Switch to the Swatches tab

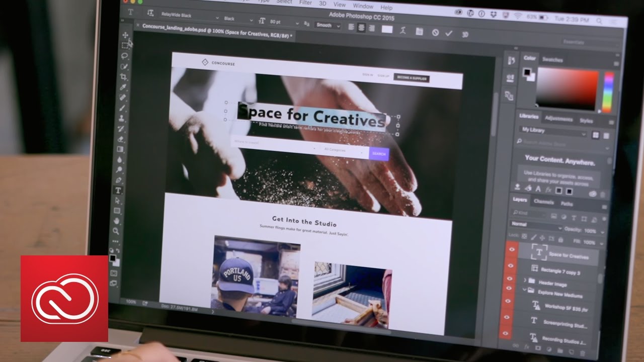tap(552, 60)
